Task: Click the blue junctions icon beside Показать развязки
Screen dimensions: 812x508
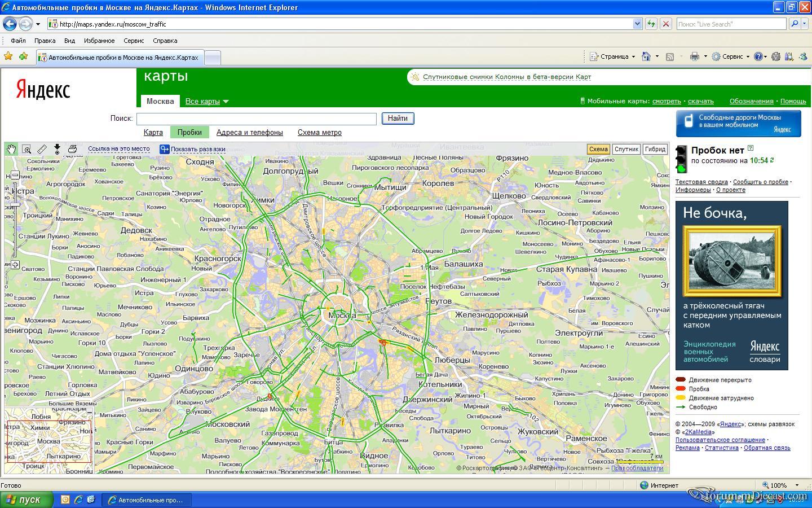Action: click(164, 149)
